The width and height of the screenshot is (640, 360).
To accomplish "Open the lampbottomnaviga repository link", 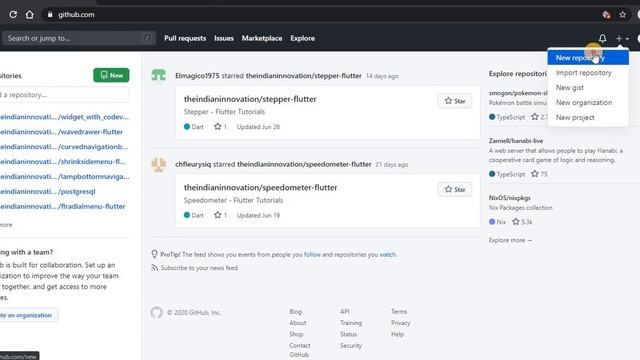I will pyautogui.click(x=64, y=176).
